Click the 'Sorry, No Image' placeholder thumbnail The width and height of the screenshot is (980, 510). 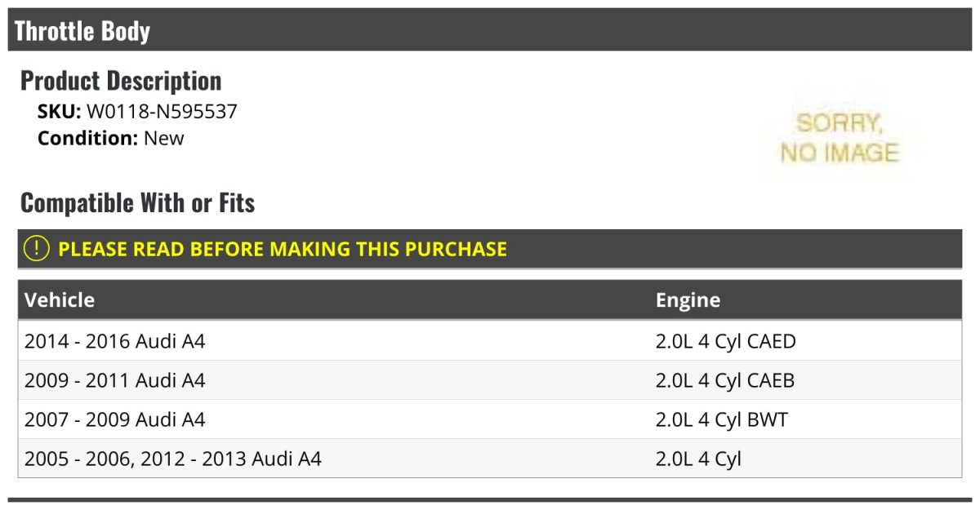pos(839,137)
